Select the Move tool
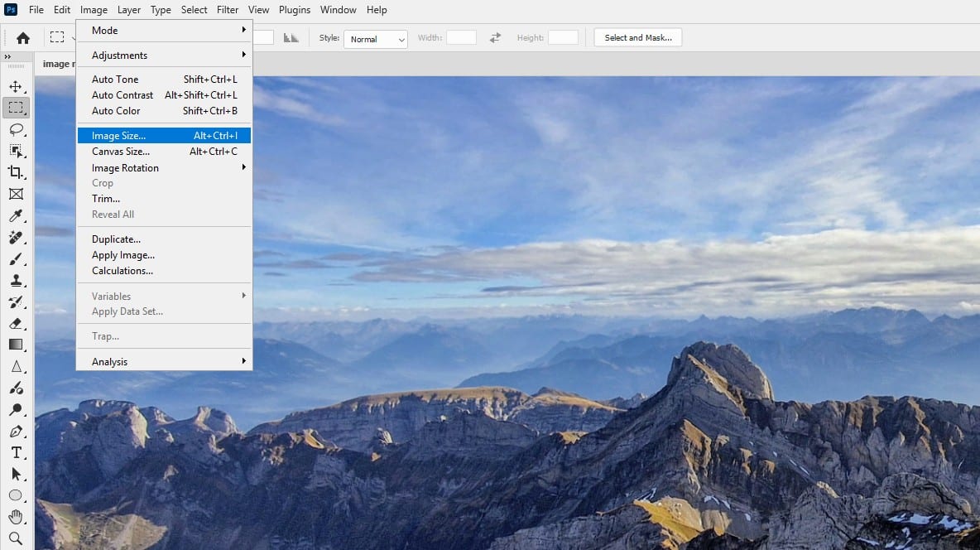Image resolution: width=980 pixels, height=550 pixels. (x=16, y=86)
